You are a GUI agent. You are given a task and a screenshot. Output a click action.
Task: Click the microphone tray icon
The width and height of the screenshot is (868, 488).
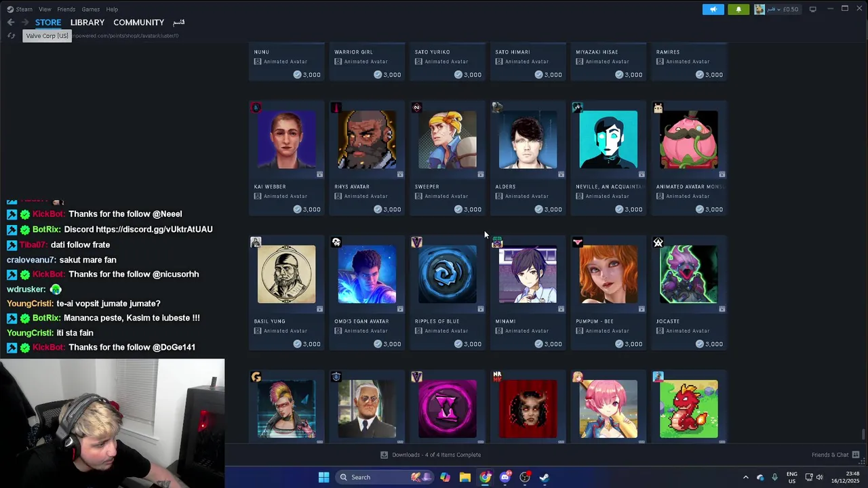(x=774, y=477)
